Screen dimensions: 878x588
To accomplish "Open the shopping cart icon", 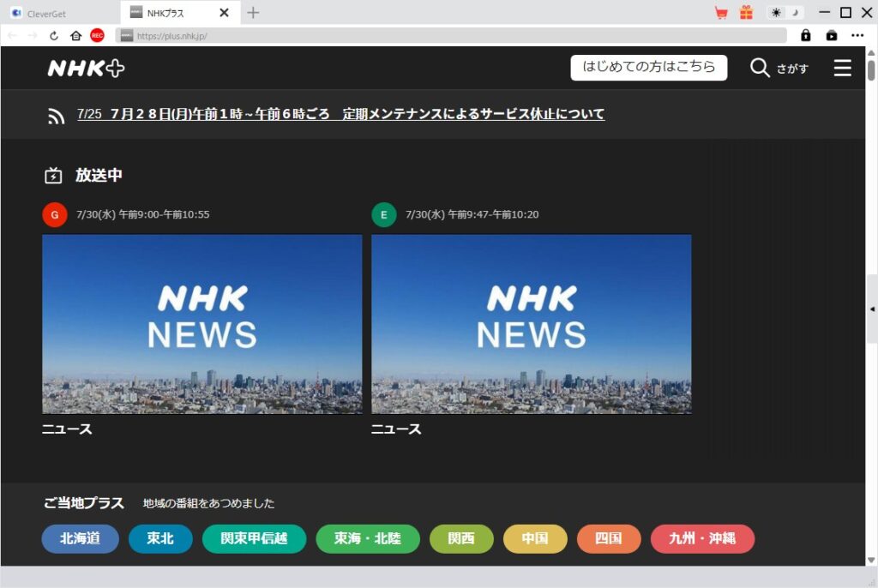I will click(x=721, y=12).
